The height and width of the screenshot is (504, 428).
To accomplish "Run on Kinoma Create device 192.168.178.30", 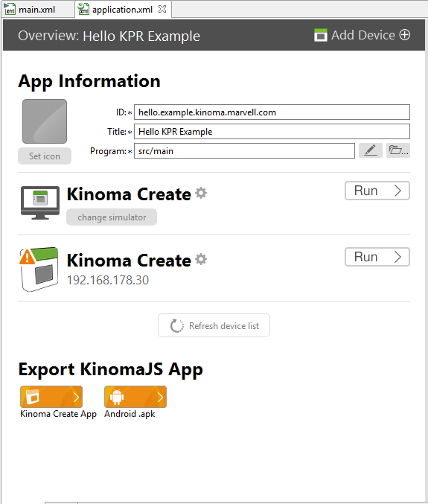I will coord(377,257).
